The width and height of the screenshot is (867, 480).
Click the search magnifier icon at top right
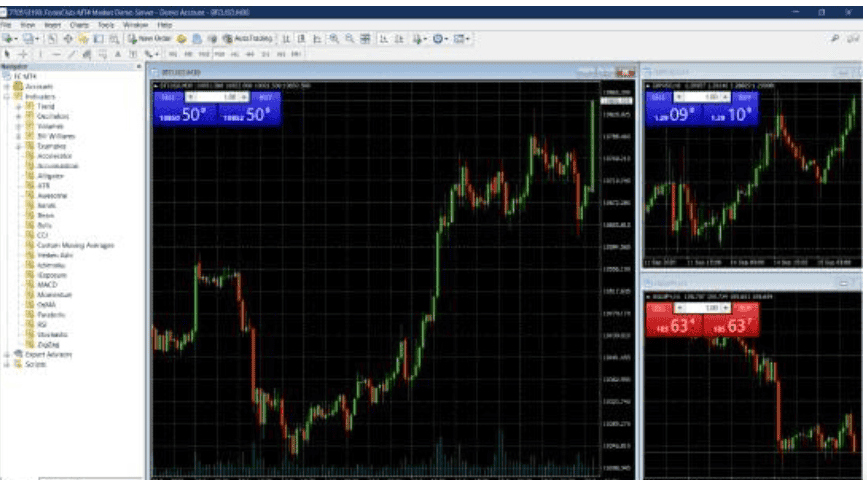coord(835,38)
